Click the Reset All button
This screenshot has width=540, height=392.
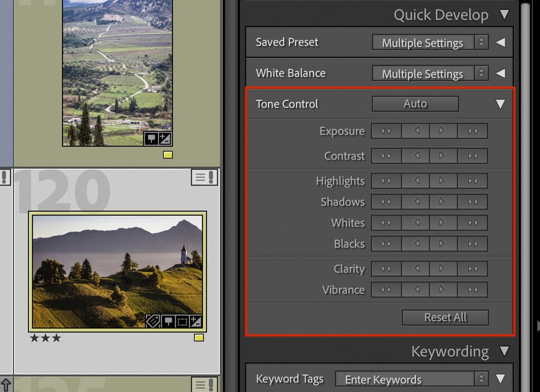(445, 317)
